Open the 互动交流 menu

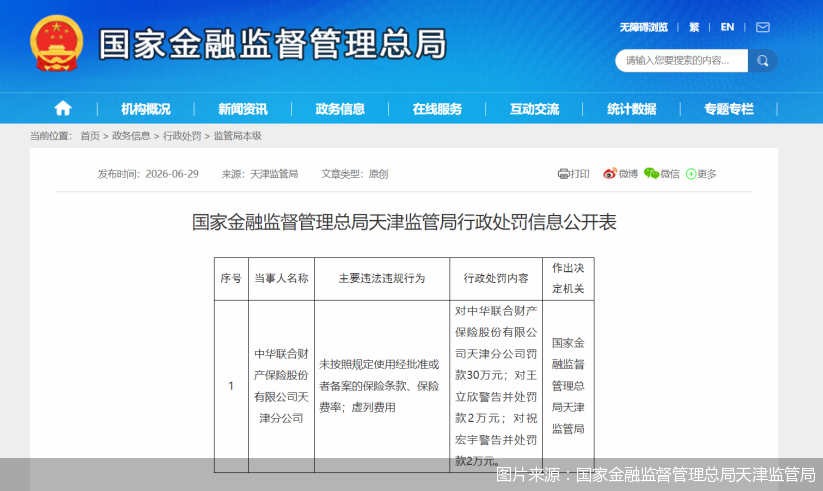534,109
